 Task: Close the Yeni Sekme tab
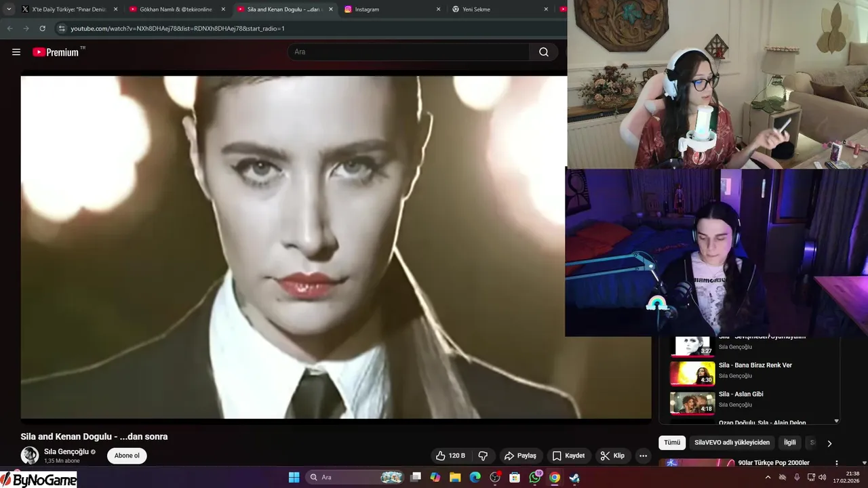(x=546, y=9)
